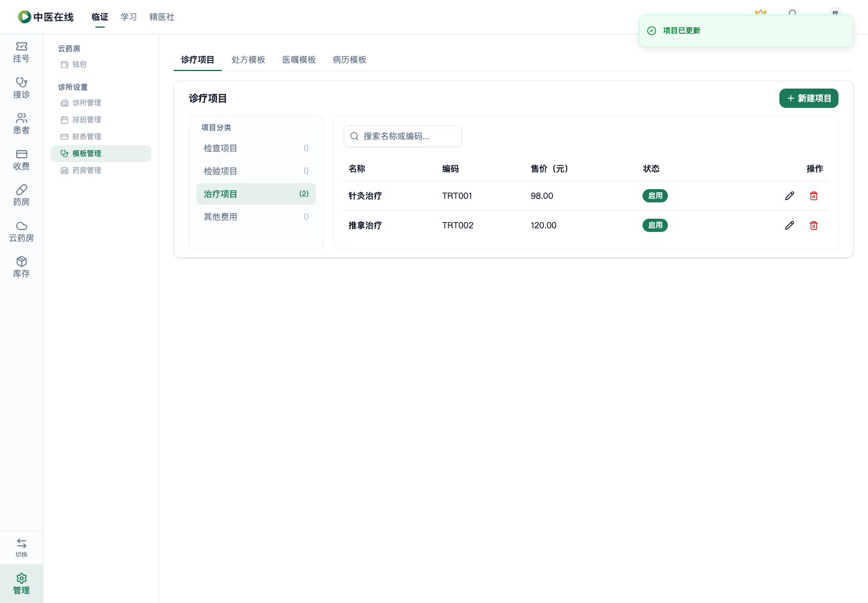The width and height of the screenshot is (868, 603).
Task: Click the 新建项目 button
Action: [x=809, y=98]
